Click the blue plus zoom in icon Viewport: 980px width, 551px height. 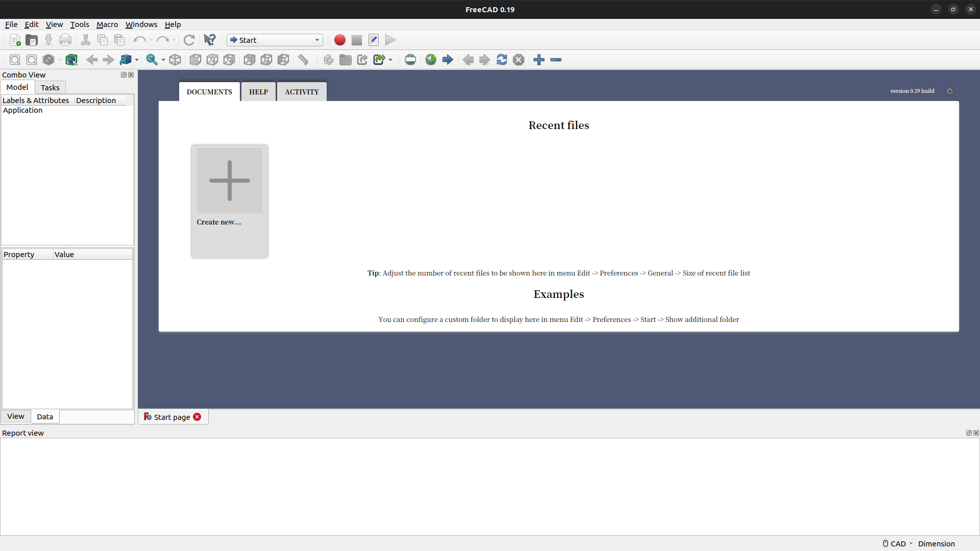[539, 60]
